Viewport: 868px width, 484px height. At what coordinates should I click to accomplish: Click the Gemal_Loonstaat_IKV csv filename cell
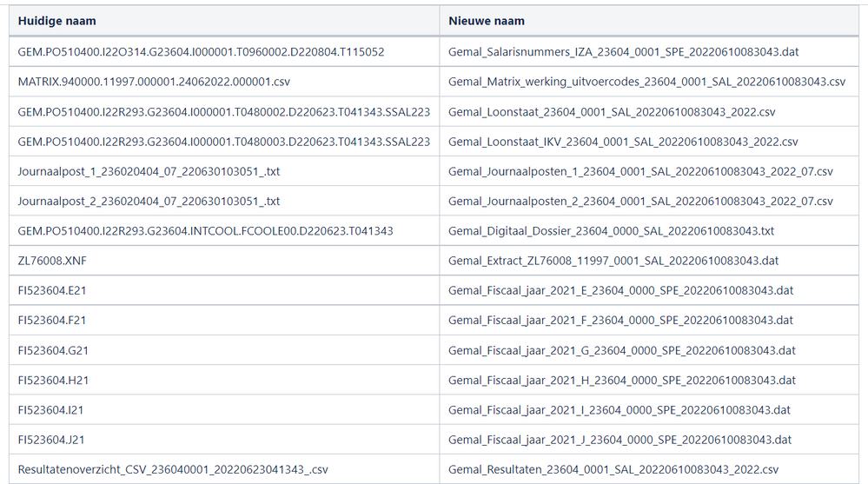[x=623, y=142]
